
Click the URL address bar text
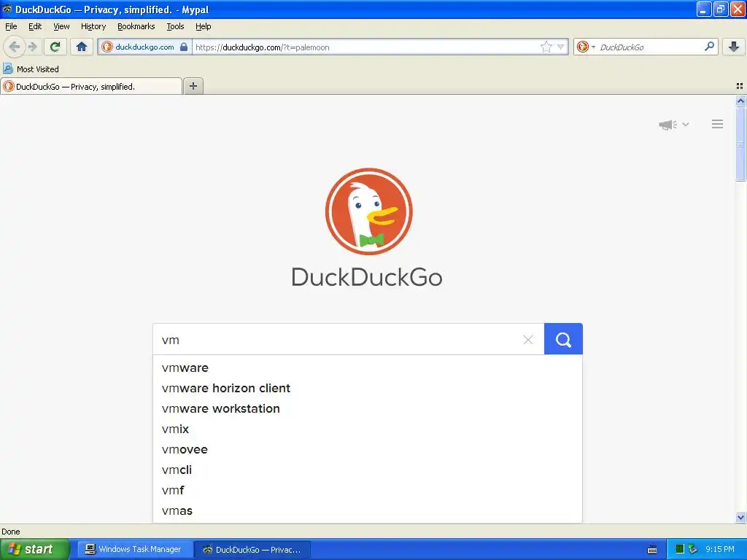coord(262,47)
